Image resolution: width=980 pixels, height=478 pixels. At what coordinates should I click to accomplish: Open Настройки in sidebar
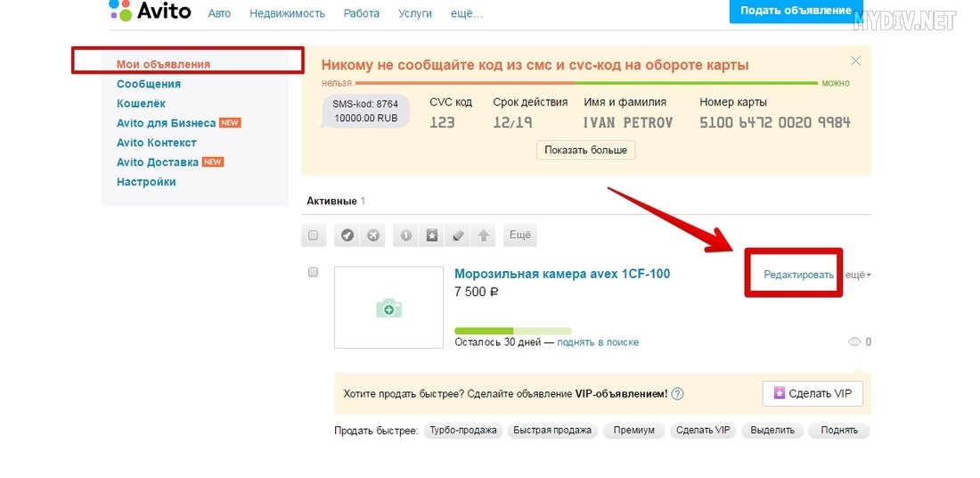[x=146, y=182]
